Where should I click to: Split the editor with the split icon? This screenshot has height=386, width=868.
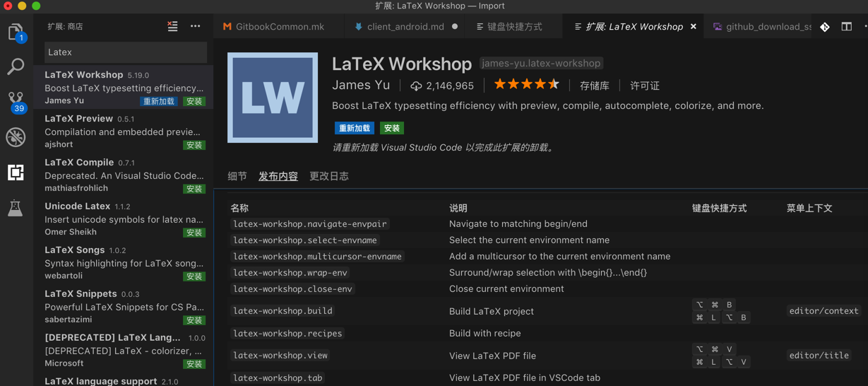846,27
